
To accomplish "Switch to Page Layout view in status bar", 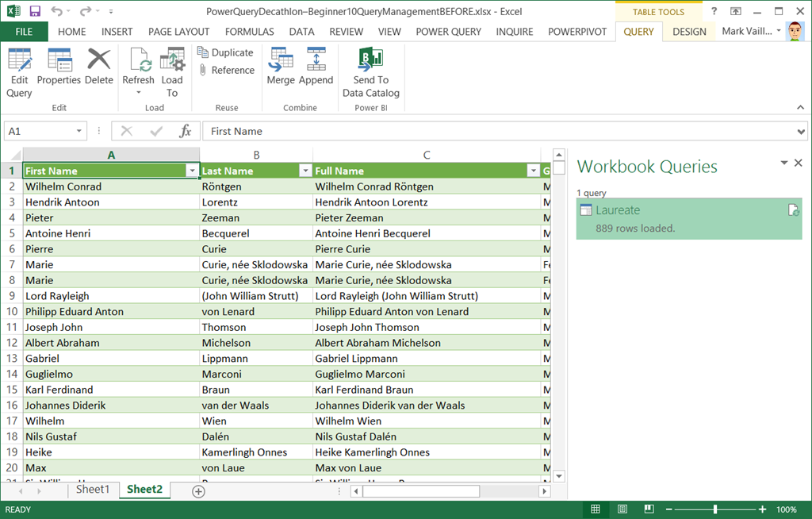I will pyautogui.click(x=622, y=509).
